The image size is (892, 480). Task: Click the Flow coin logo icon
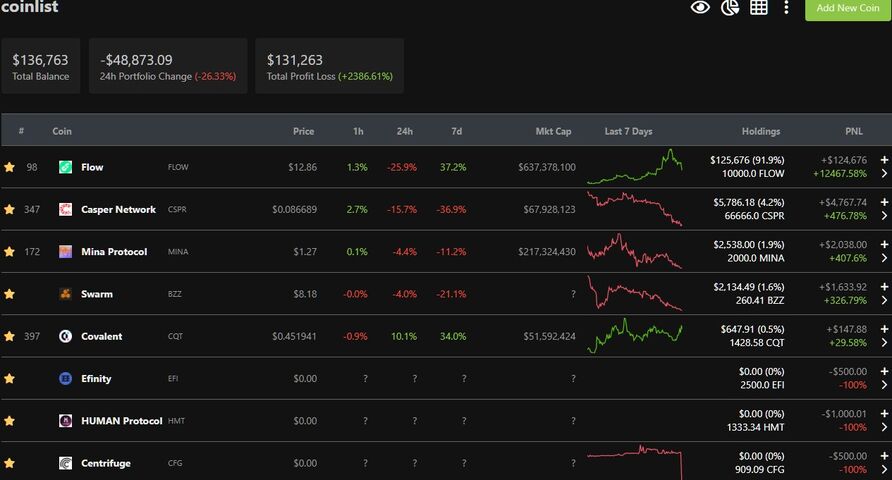click(x=65, y=167)
